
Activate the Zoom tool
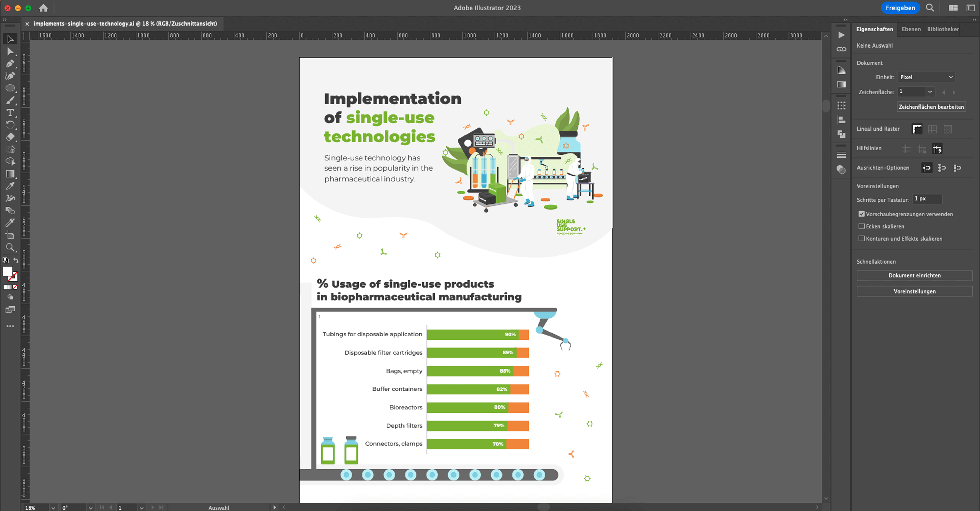click(x=10, y=248)
